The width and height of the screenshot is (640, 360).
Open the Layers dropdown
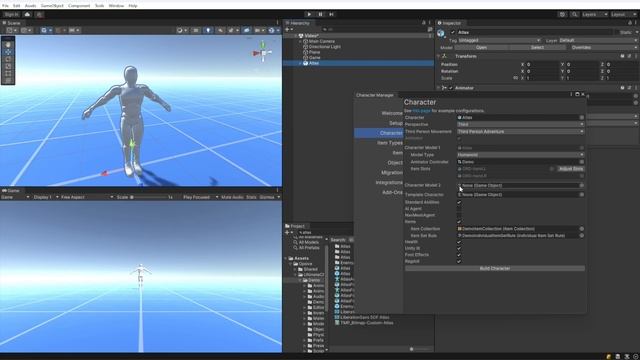pyautogui.click(x=595, y=14)
